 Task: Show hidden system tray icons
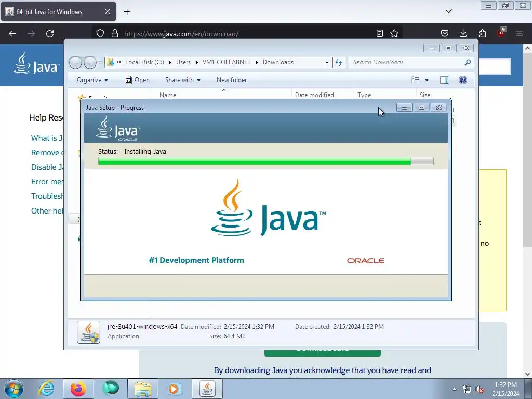(x=454, y=389)
